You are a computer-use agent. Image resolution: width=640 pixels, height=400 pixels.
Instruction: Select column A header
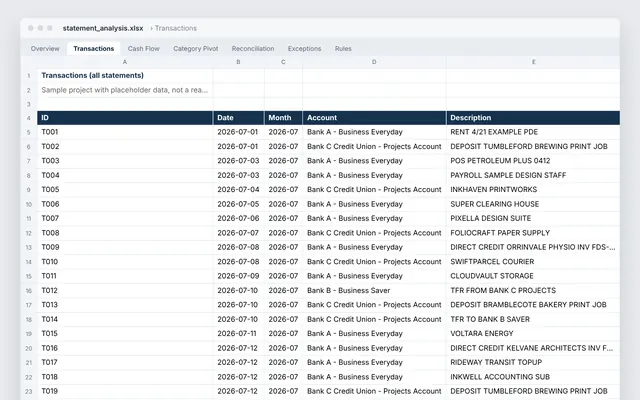[124, 62]
